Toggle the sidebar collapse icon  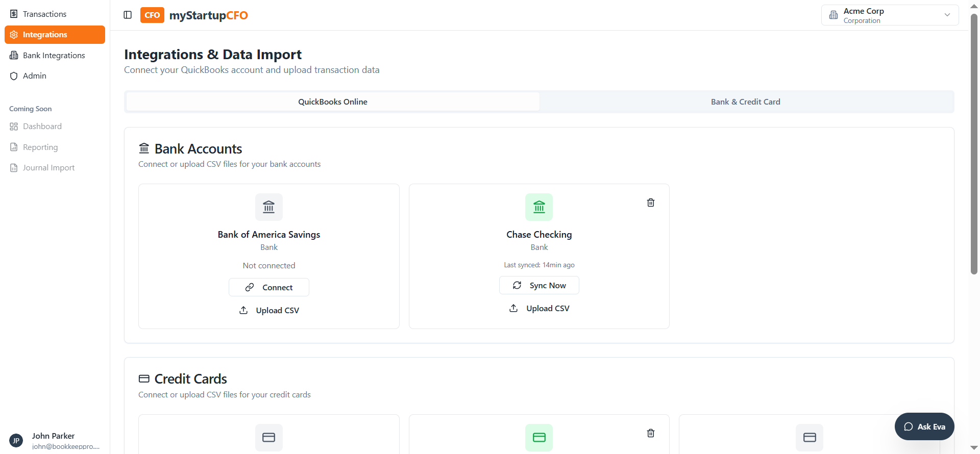click(128, 15)
